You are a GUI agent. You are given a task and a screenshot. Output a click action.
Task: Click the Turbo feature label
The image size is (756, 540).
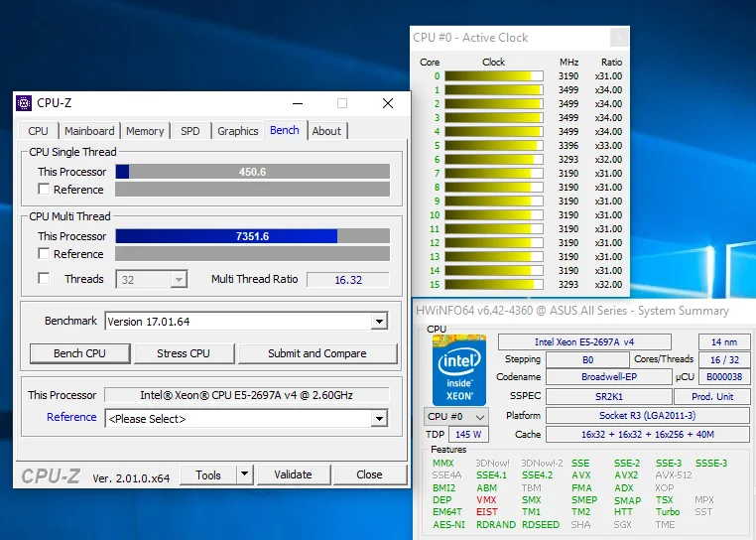click(668, 512)
